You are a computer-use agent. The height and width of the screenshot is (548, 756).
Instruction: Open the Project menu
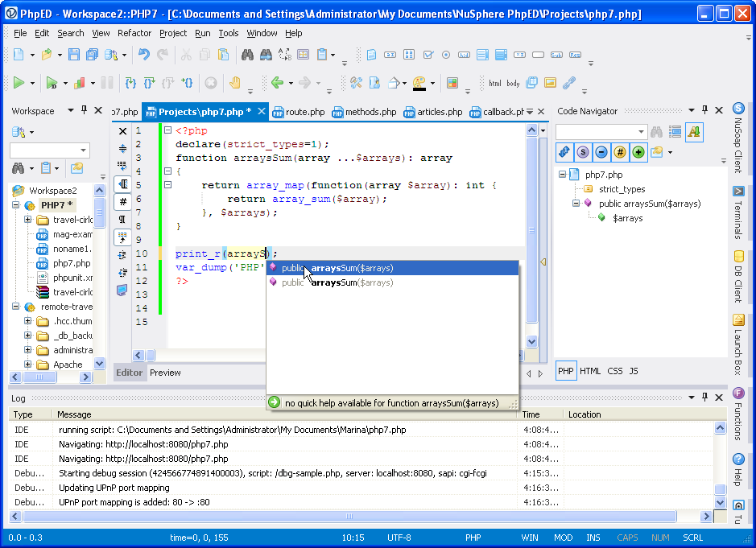click(172, 33)
